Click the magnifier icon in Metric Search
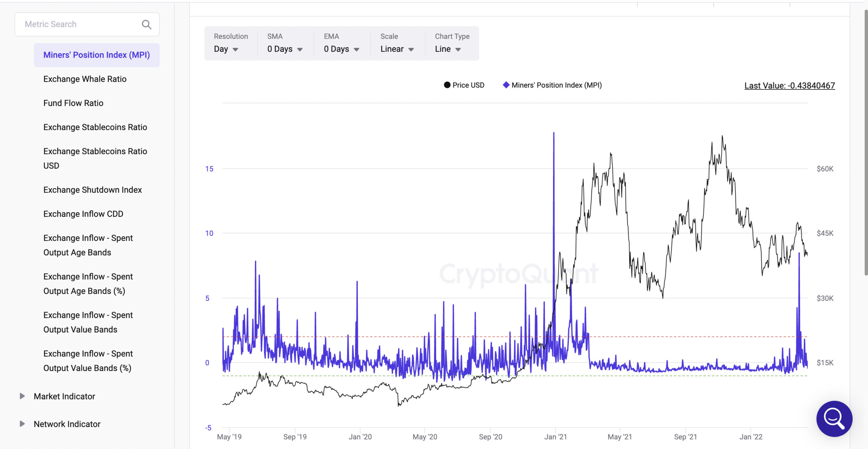868x449 pixels. 146,24
